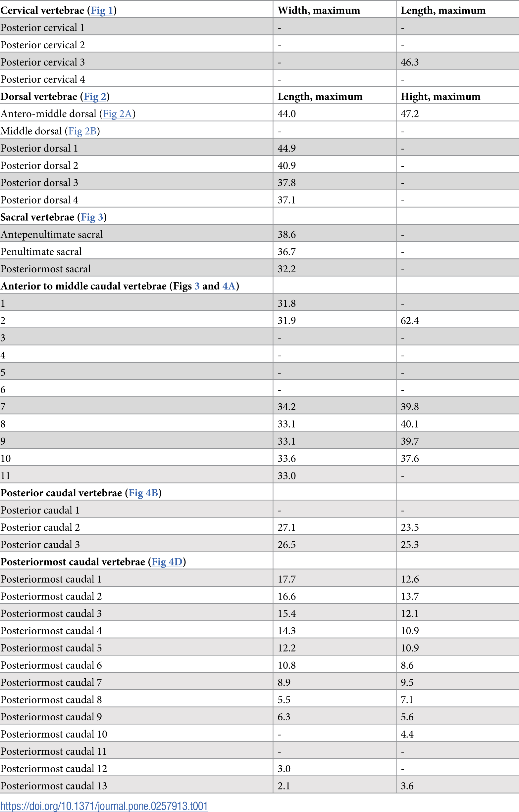Select the 27.1 value for Posterior caudal 2

coord(286,527)
